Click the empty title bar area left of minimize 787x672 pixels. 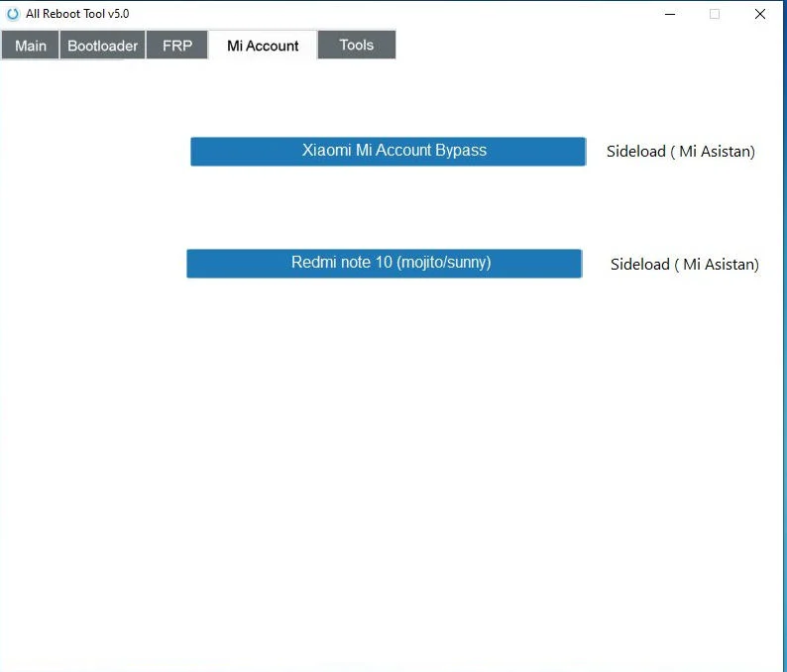pyautogui.click(x=396, y=14)
